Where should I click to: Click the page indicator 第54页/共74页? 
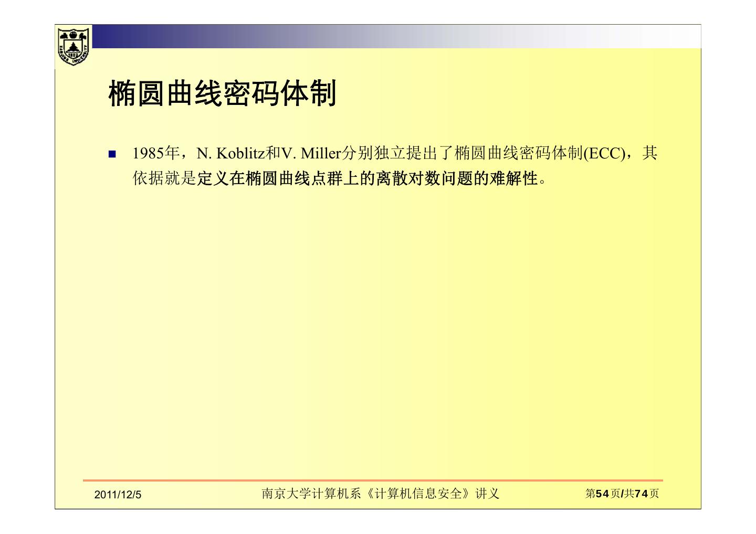(x=622, y=494)
